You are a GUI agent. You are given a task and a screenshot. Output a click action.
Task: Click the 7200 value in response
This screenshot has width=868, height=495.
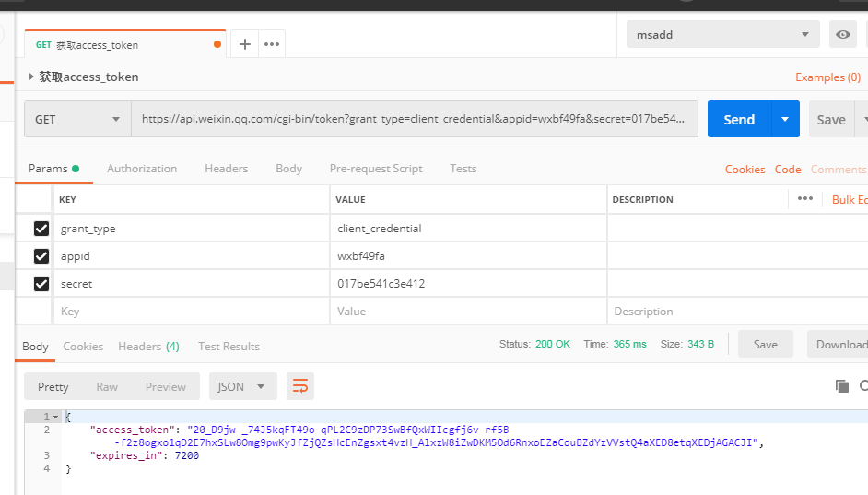tap(186, 455)
